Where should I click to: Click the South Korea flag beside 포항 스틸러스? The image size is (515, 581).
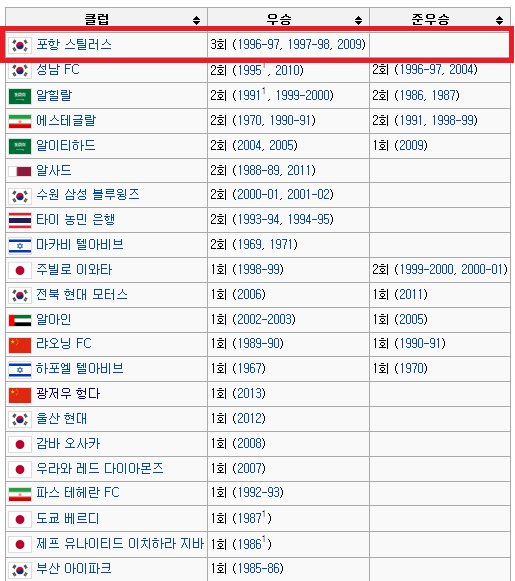20,45
